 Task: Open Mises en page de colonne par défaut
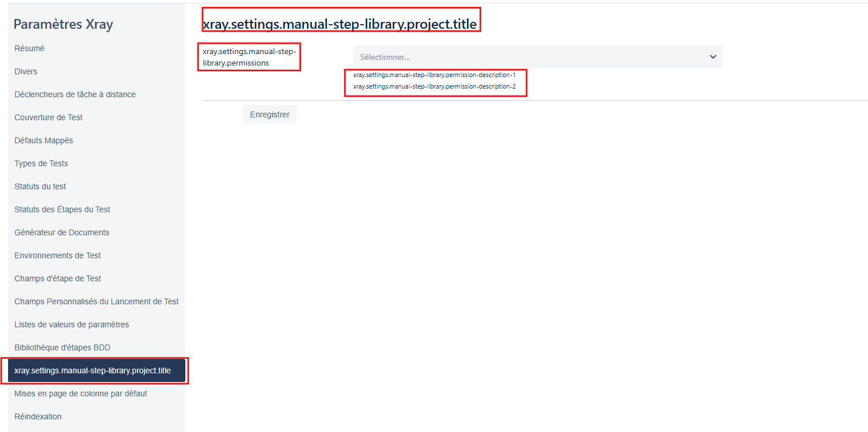(x=81, y=393)
